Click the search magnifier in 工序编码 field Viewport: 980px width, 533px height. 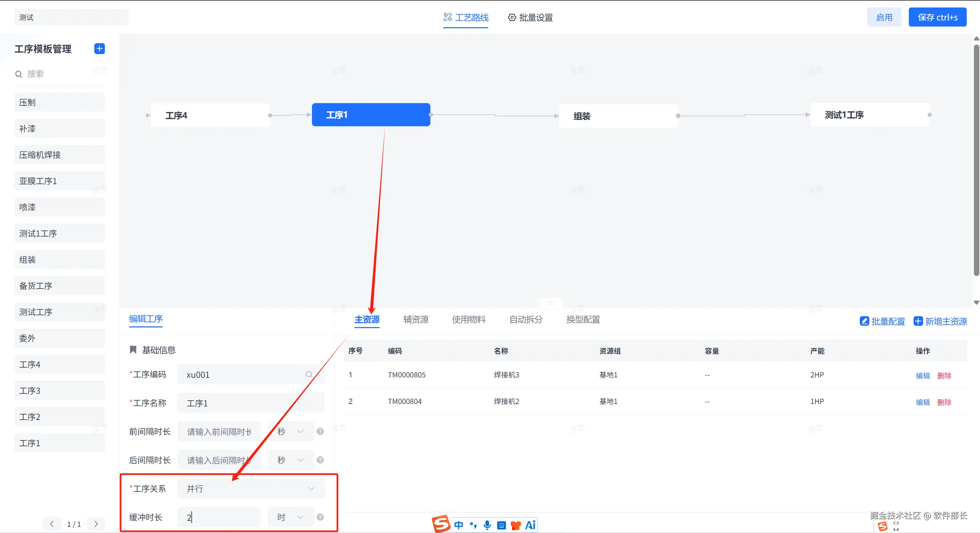(x=309, y=374)
